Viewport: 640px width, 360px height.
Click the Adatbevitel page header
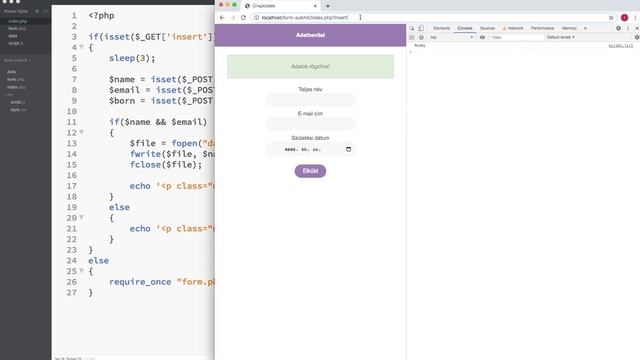point(310,35)
